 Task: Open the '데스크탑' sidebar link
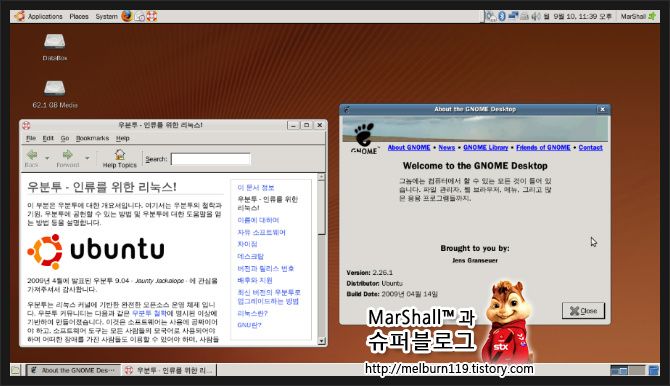(x=251, y=256)
